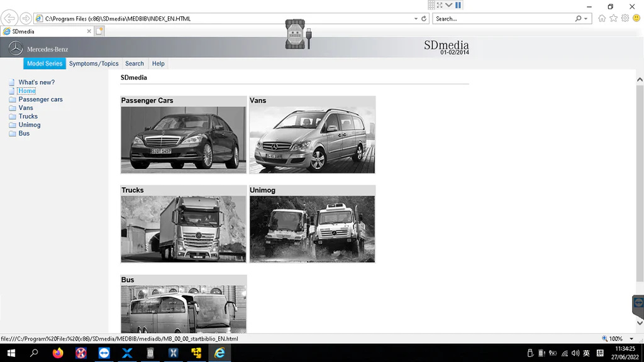Image resolution: width=644 pixels, height=362 pixels.
Task: Click the Mercedes-Benz star logo
Action: 16,48
